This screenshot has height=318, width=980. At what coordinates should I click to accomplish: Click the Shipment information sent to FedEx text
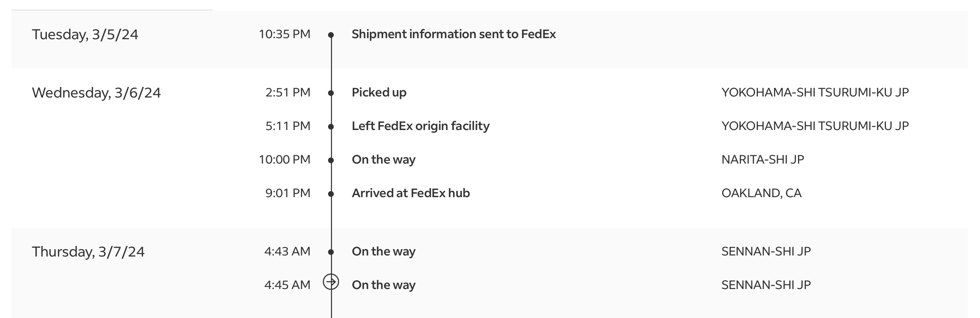[453, 34]
